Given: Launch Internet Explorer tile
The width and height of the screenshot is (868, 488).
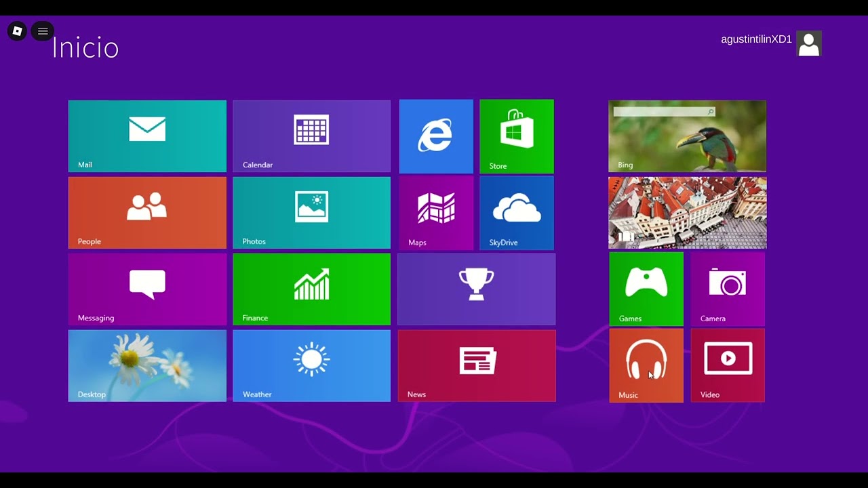Looking at the screenshot, I should (436, 136).
